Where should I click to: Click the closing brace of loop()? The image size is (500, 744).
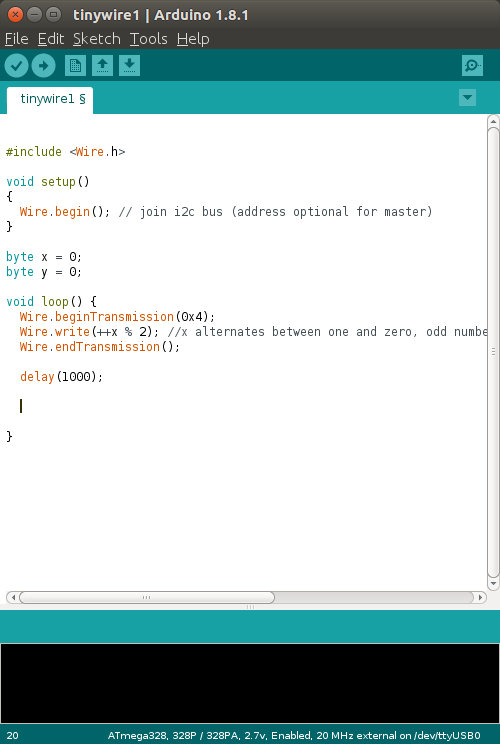[9, 437]
